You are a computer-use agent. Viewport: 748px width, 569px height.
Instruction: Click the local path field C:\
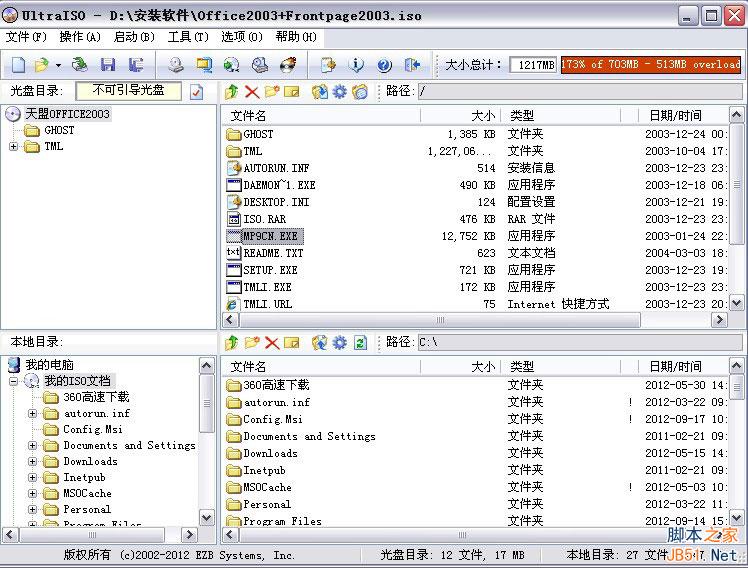pos(580,342)
